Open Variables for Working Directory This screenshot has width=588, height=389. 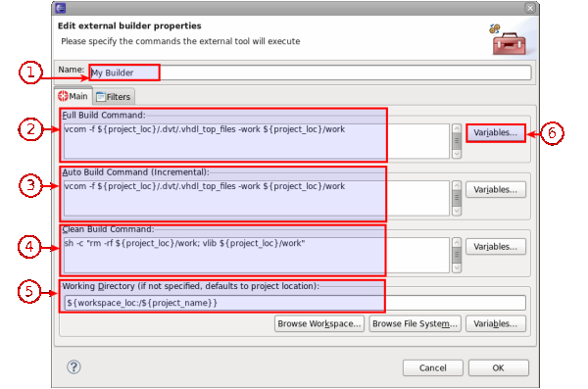[495, 323]
